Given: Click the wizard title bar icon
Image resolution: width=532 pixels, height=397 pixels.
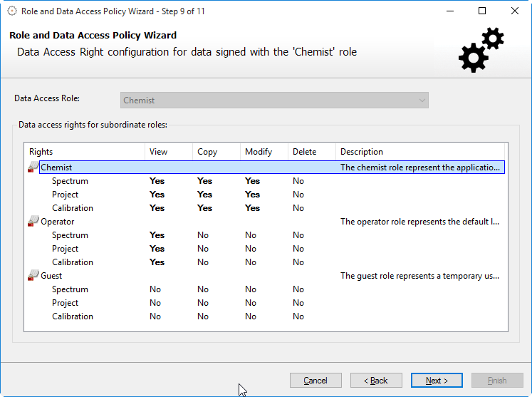Looking at the screenshot, I should pos(11,11).
